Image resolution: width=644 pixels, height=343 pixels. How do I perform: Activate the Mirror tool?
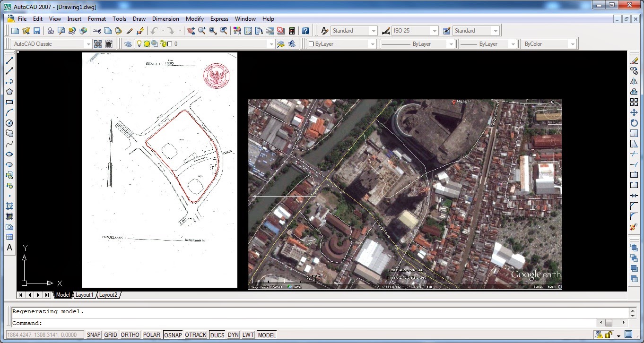634,81
